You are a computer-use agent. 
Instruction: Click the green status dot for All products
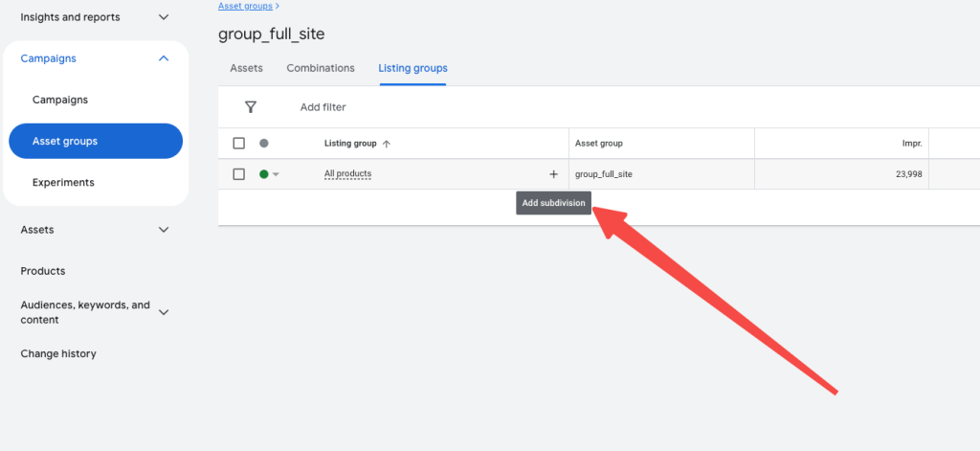tap(264, 174)
